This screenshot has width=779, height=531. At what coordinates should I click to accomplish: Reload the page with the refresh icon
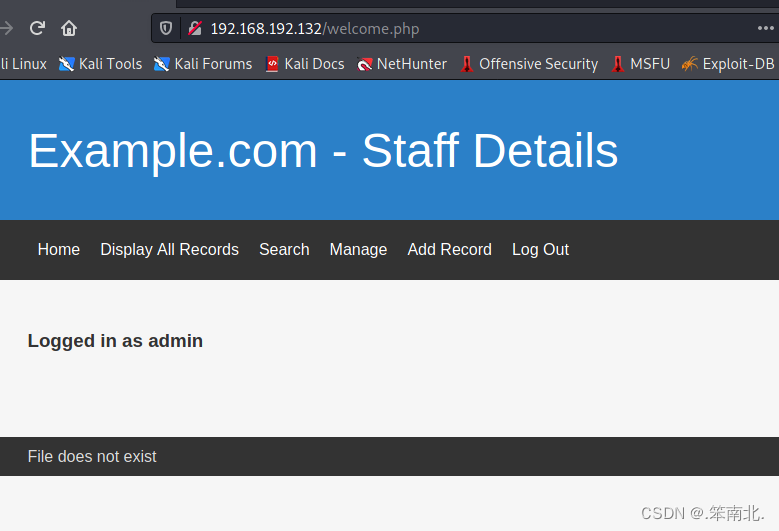click(x=37, y=28)
